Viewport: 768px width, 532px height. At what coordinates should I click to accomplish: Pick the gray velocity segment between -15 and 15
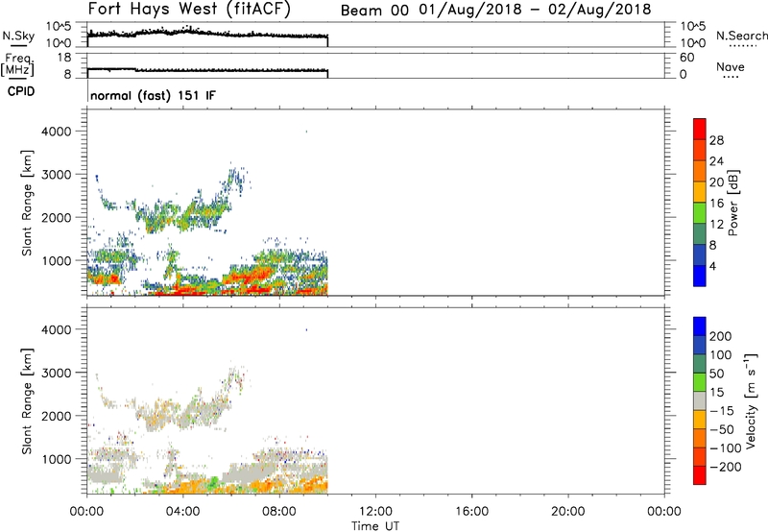[700, 401]
